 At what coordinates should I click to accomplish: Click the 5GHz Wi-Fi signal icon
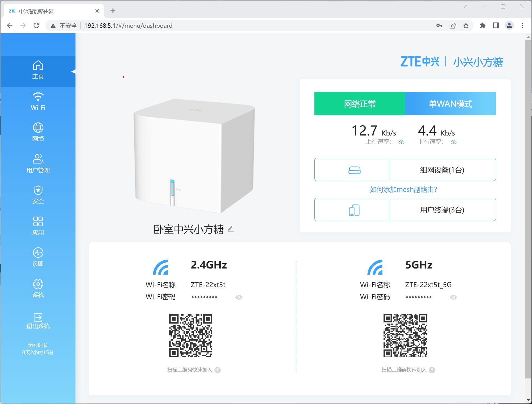375,267
